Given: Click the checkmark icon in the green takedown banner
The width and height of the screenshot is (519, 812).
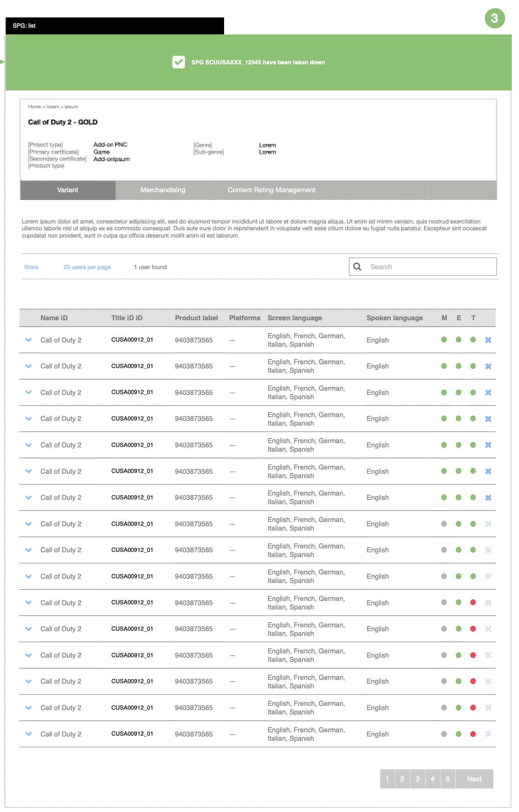Looking at the screenshot, I should coord(178,62).
